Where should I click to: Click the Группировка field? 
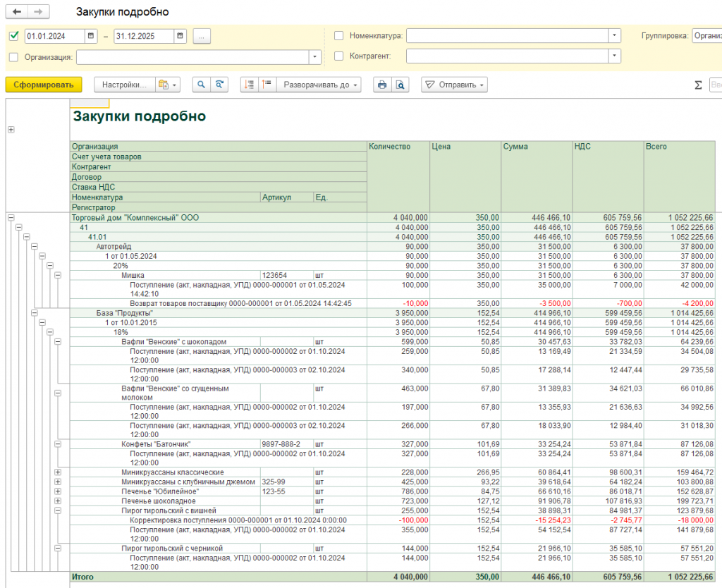pos(706,35)
